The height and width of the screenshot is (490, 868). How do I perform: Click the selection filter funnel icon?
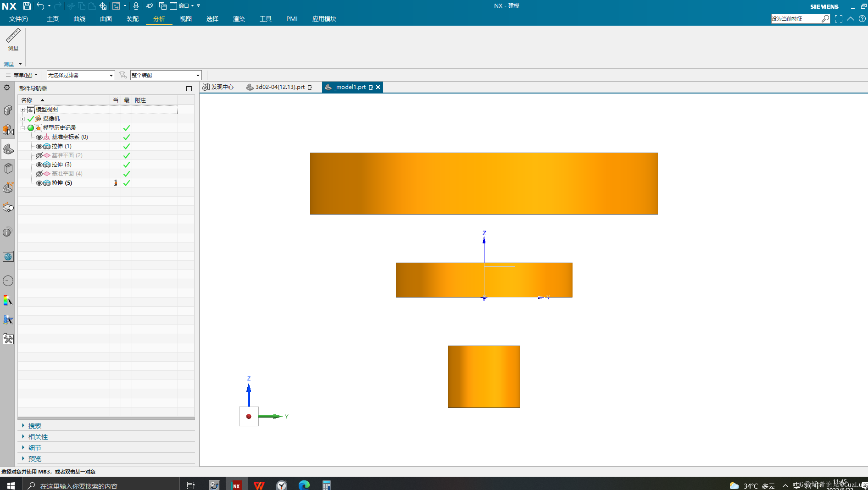point(122,75)
